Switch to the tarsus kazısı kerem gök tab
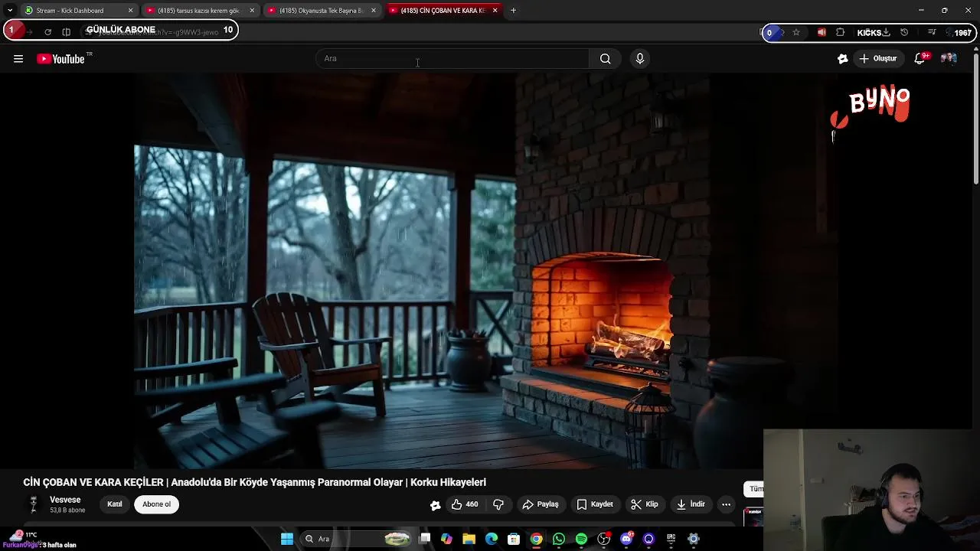 [201, 11]
